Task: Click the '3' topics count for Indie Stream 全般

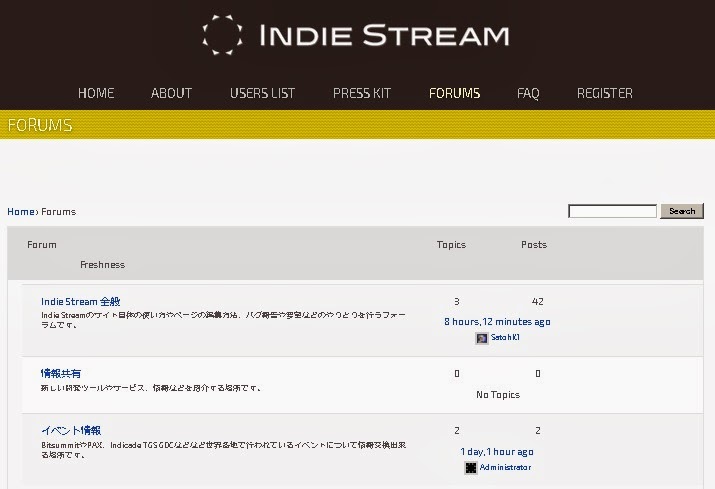Action: tap(456, 302)
